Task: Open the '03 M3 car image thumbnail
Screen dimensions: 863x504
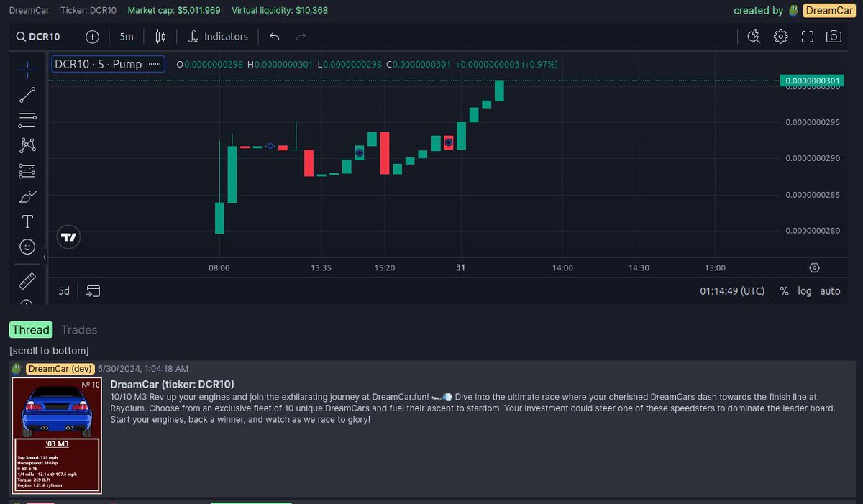Action: (x=58, y=436)
